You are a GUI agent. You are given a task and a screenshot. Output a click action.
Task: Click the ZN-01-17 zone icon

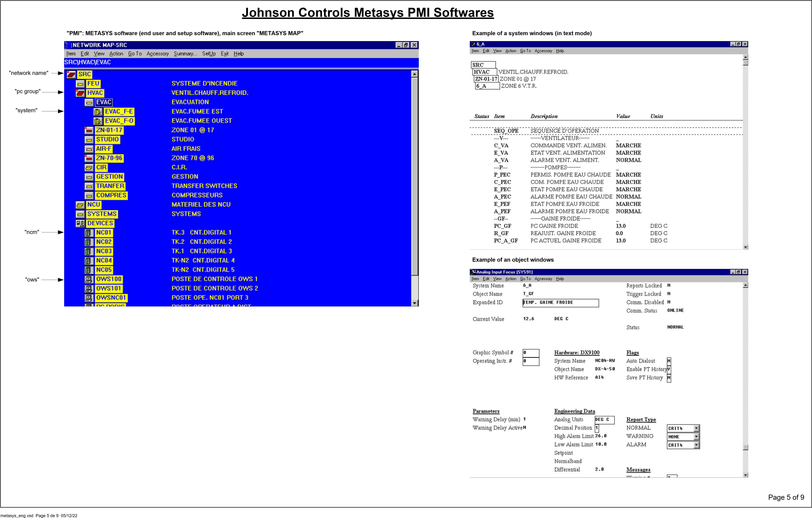(x=89, y=130)
